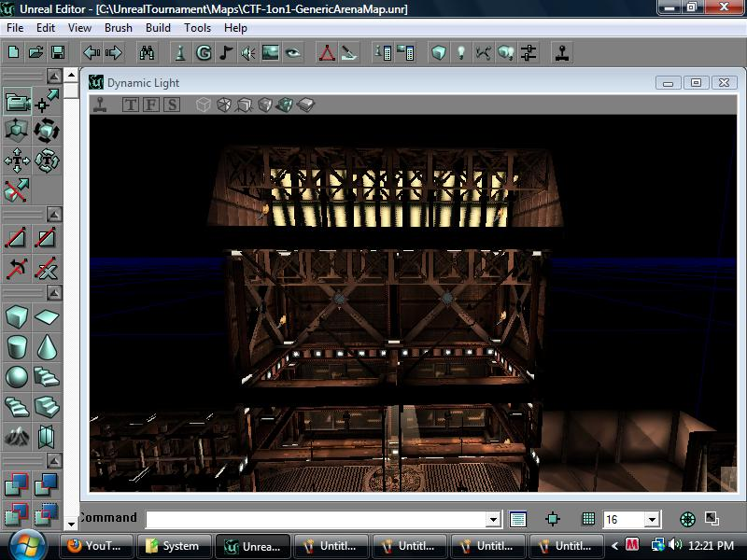
Task: Rebuild geometry using the red triangle icon
Action: pyautogui.click(x=327, y=53)
